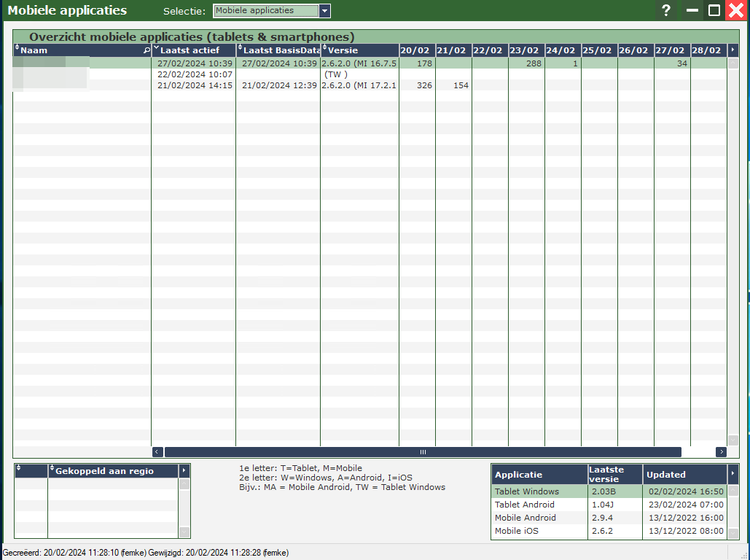Click the horizontal scrollbar of main table
The image size is (750, 560).
pyautogui.click(x=422, y=452)
